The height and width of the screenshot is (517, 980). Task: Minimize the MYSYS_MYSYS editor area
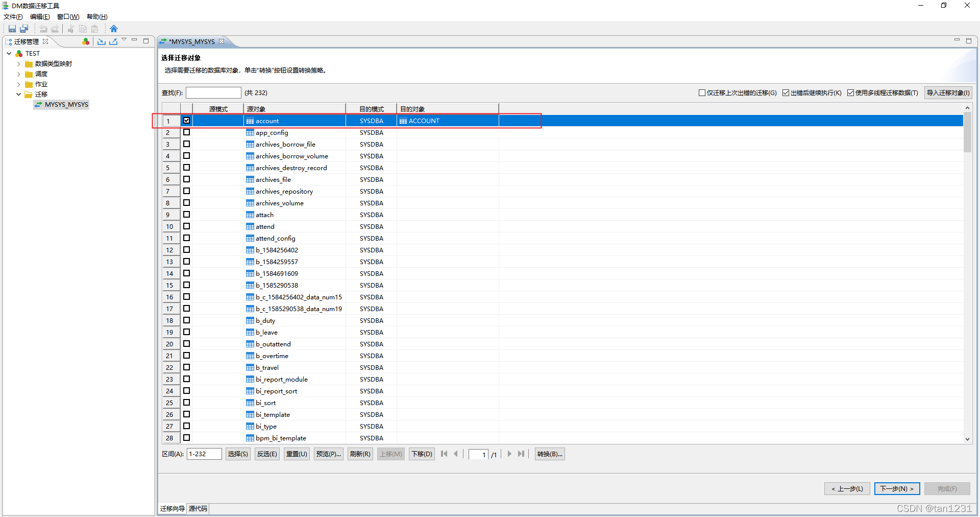957,40
